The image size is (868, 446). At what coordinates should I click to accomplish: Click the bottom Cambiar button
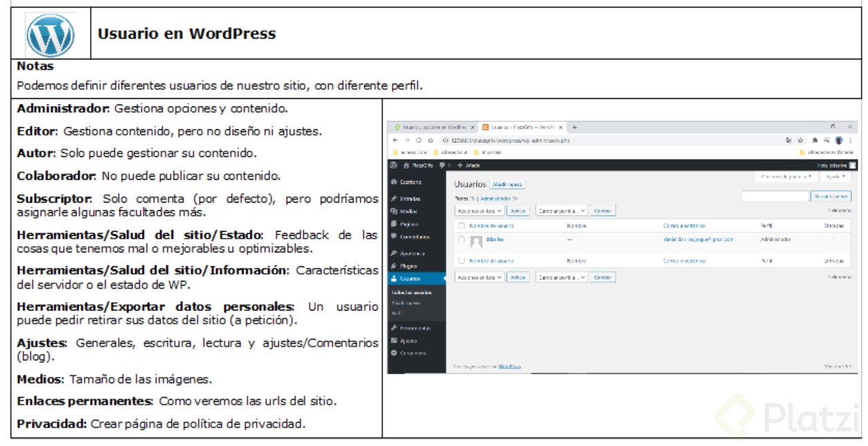point(604,277)
